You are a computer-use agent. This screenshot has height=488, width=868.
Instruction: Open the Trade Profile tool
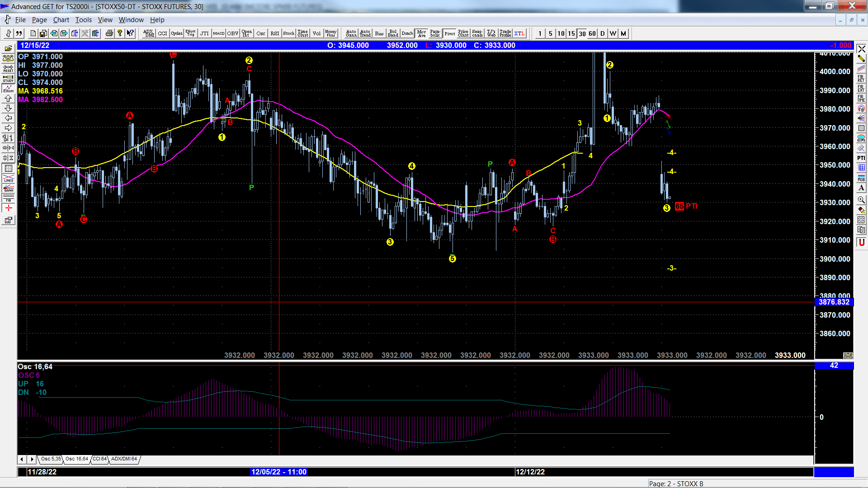(505, 33)
